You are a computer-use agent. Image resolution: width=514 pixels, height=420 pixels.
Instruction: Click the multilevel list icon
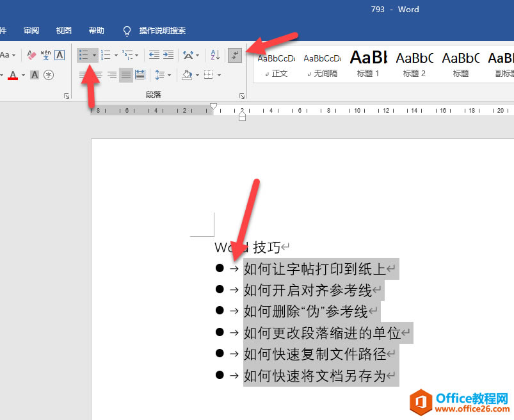coord(127,55)
